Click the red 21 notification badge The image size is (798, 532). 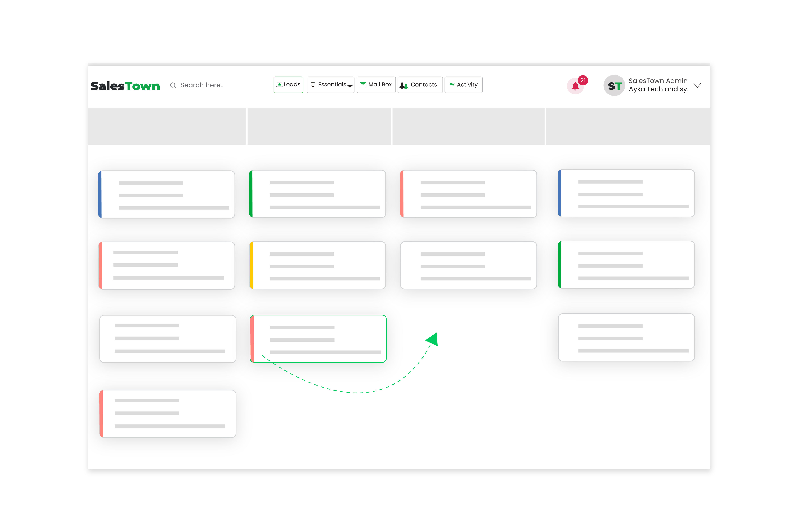pyautogui.click(x=583, y=80)
